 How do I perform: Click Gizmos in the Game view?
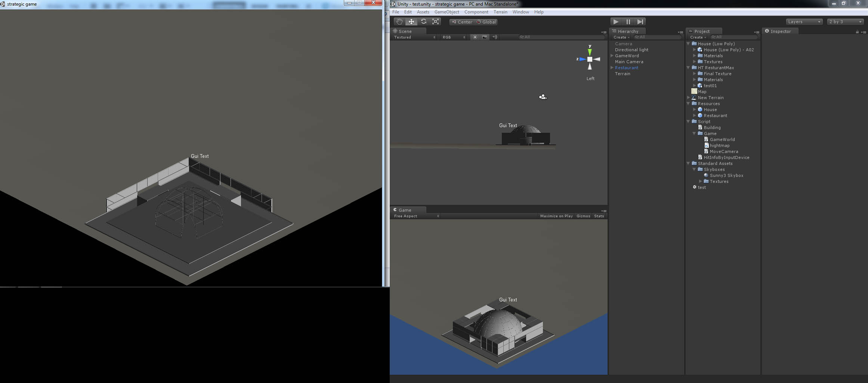(x=583, y=216)
